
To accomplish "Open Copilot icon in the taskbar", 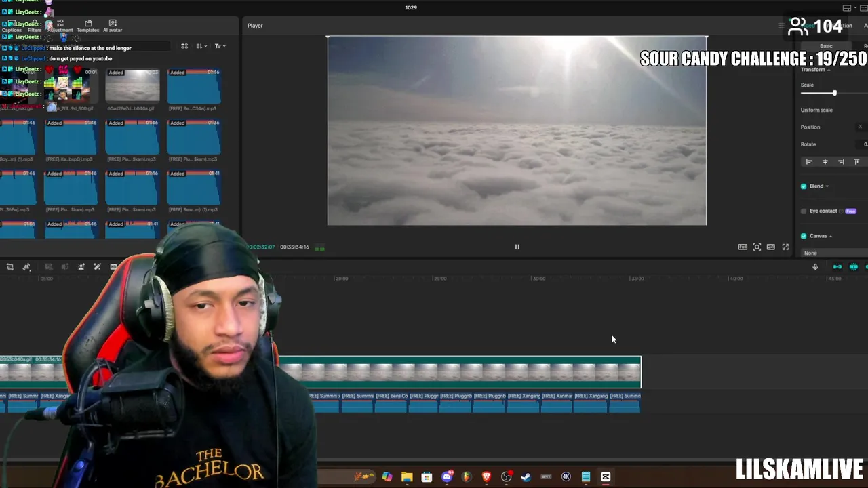I will (x=387, y=477).
